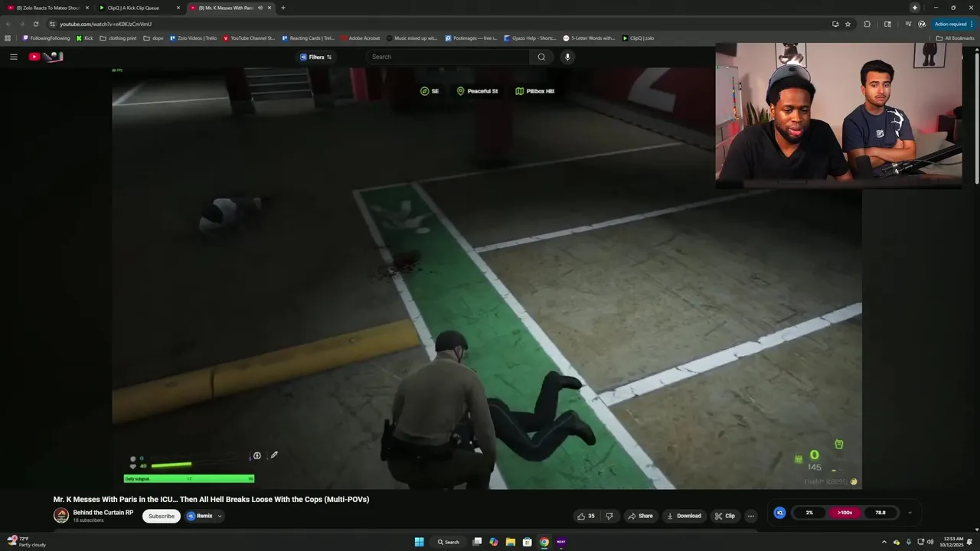Open the weather widget showing 72°F
980x551 pixels.
tap(27, 542)
